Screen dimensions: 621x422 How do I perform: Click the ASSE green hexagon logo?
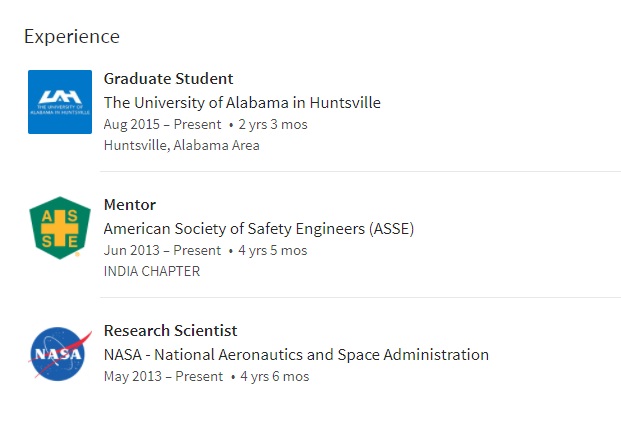click(x=60, y=228)
